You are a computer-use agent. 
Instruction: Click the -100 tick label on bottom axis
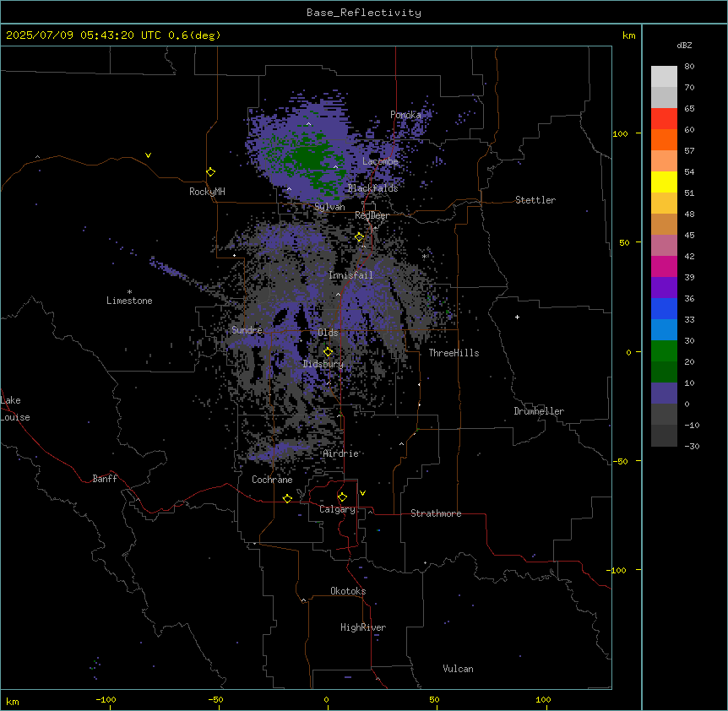(106, 699)
